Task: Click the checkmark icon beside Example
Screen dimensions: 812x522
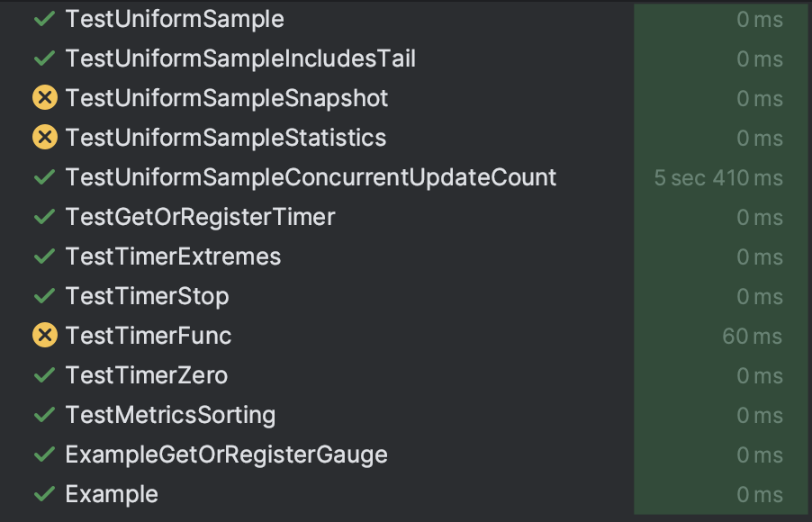Action: [x=44, y=493]
